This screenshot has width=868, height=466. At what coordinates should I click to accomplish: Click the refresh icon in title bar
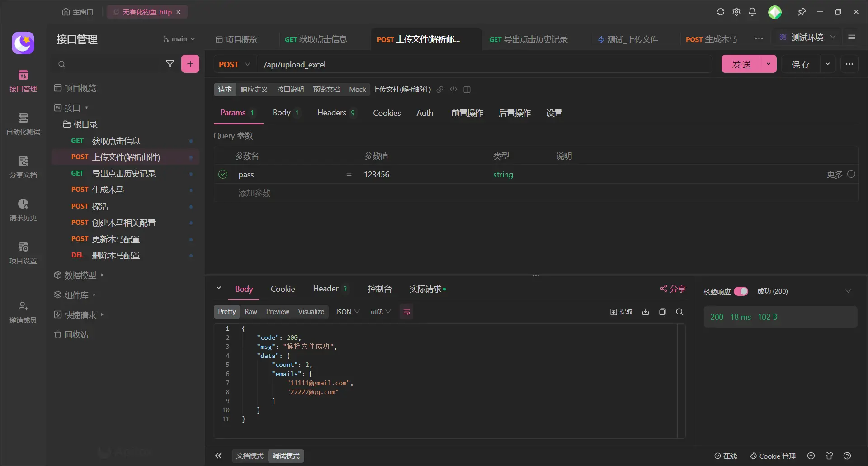(x=721, y=12)
